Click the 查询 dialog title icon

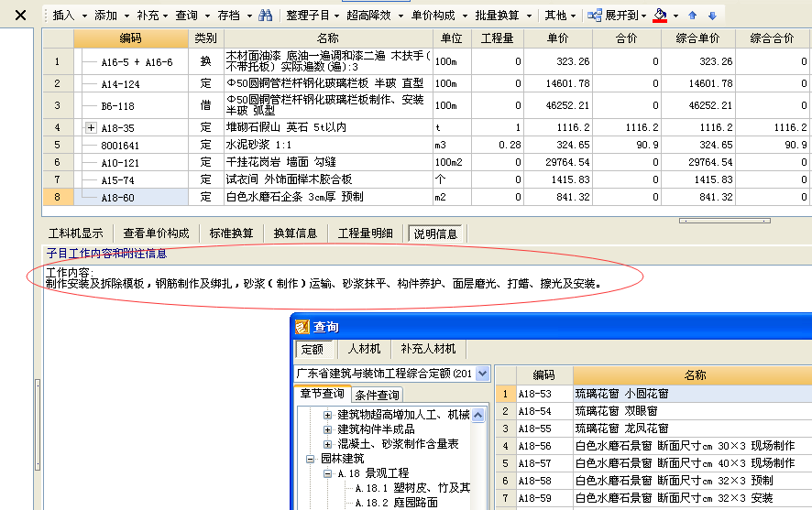click(302, 327)
